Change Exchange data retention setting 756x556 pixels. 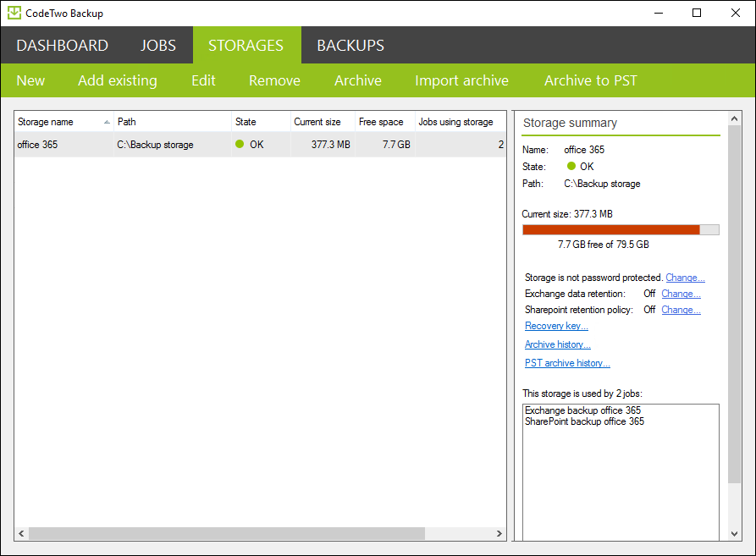coord(681,294)
